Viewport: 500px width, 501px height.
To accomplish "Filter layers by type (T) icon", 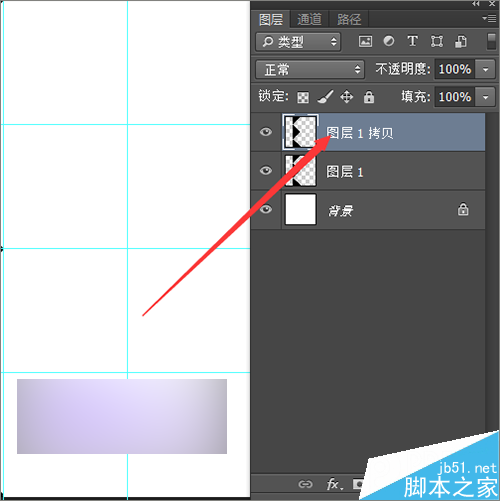I will [412, 41].
